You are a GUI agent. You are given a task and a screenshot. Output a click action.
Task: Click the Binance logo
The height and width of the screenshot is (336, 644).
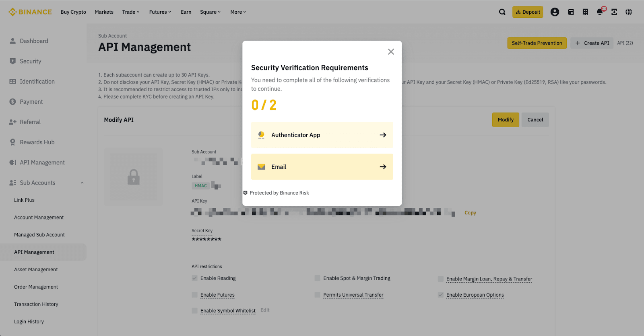(x=30, y=12)
